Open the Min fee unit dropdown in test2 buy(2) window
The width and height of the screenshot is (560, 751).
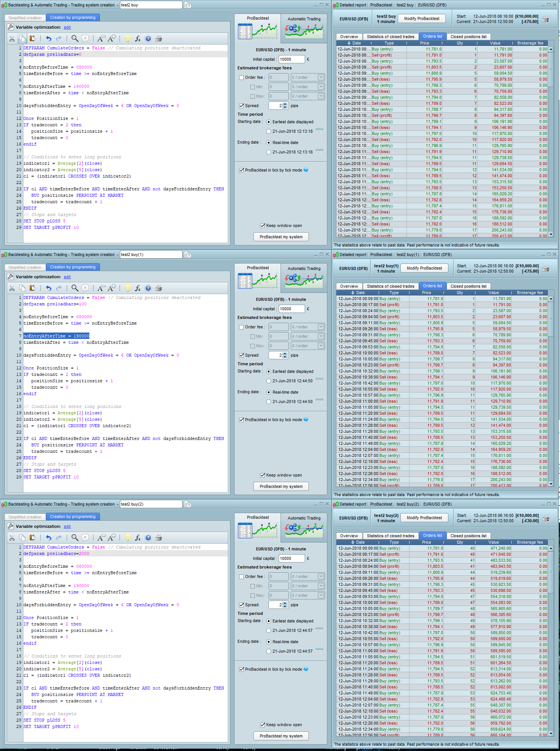coord(308,586)
